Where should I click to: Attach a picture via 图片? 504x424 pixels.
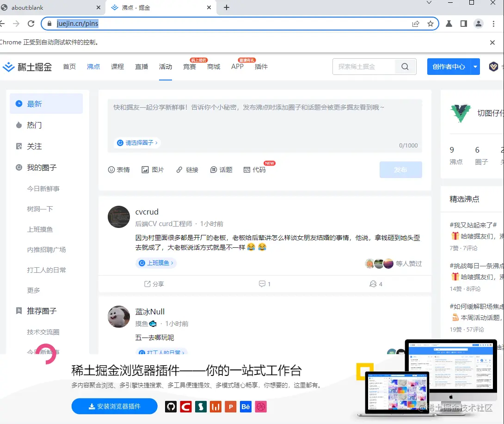click(x=153, y=170)
